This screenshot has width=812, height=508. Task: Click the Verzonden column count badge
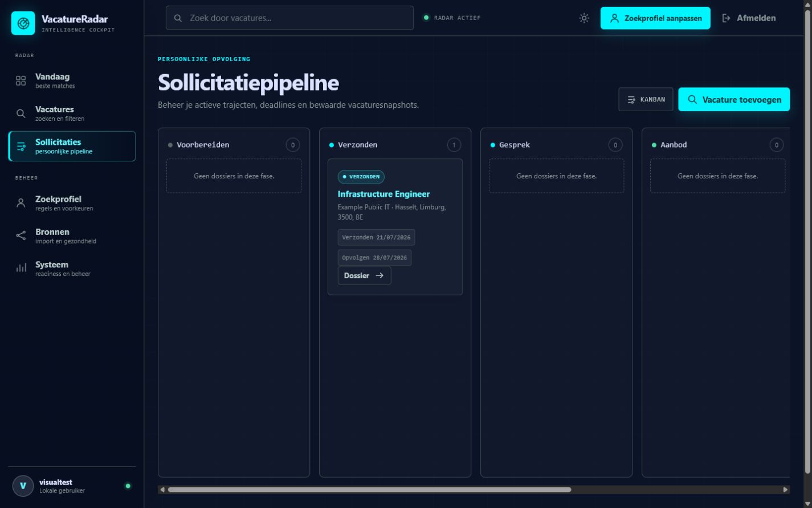pyautogui.click(x=454, y=145)
